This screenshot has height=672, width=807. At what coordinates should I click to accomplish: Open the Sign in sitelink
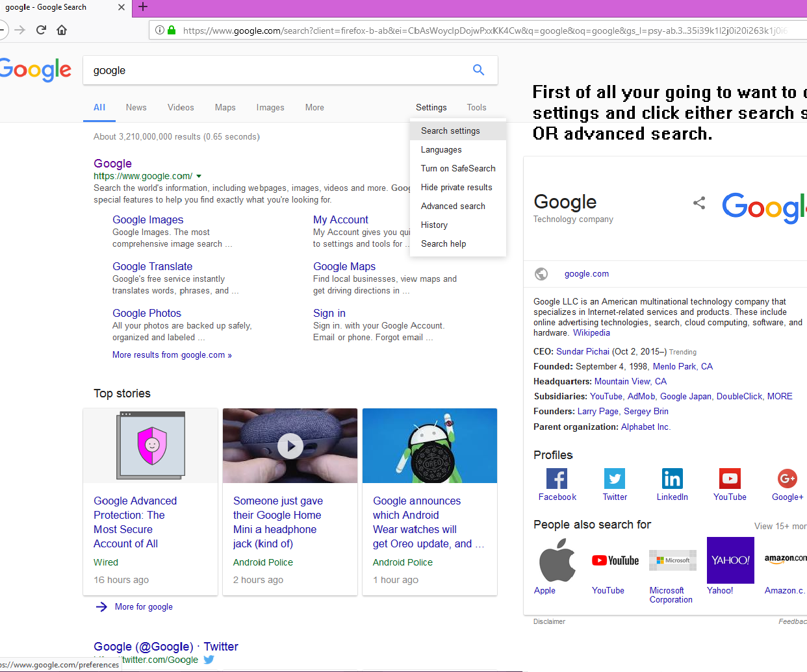[329, 313]
